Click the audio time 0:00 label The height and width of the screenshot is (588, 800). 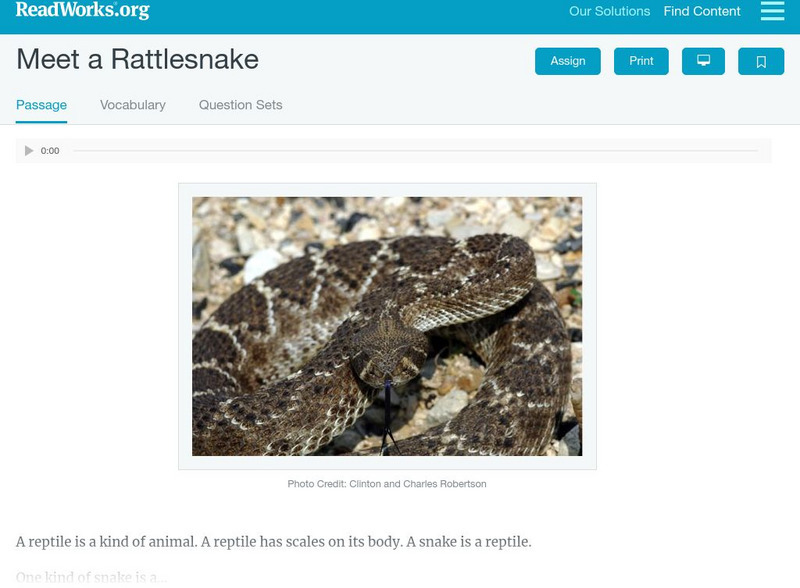[x=50, y=151]
